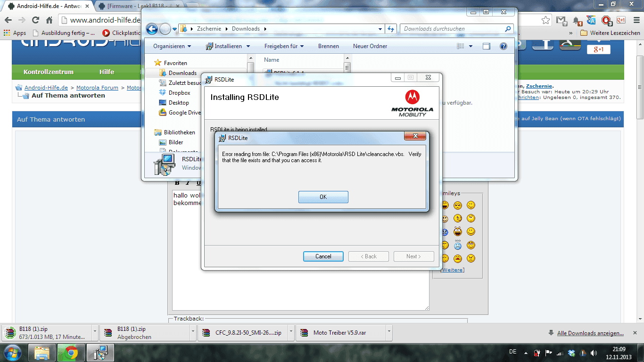Screen dimensions: 644x362
Task: Switch to the RSDLite installer taskbar icon
Action: tap(100, 353)
